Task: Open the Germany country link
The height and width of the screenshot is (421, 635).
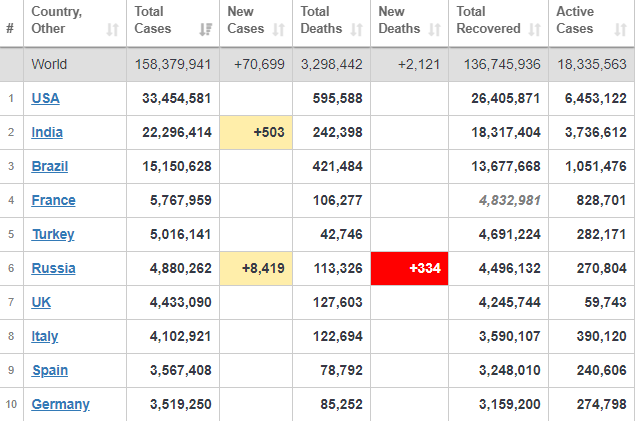Action: tap(60, 404)
